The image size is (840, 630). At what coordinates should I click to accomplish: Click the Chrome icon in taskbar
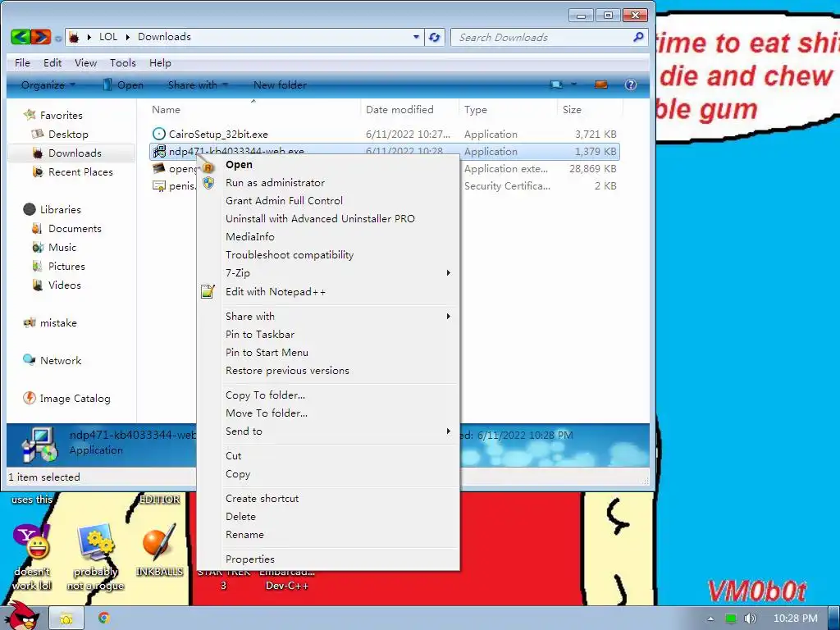(104, 618)
